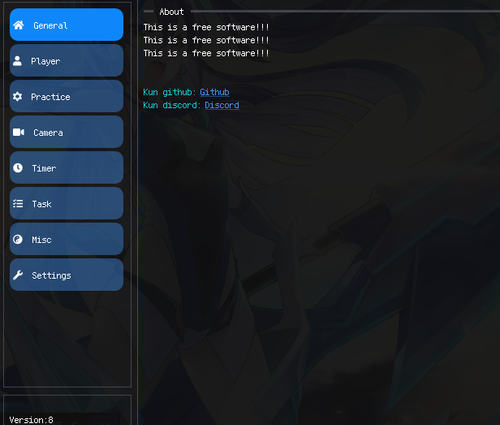Click the clock icon beside Timer

pyautogui.click(x=18, y=168)
